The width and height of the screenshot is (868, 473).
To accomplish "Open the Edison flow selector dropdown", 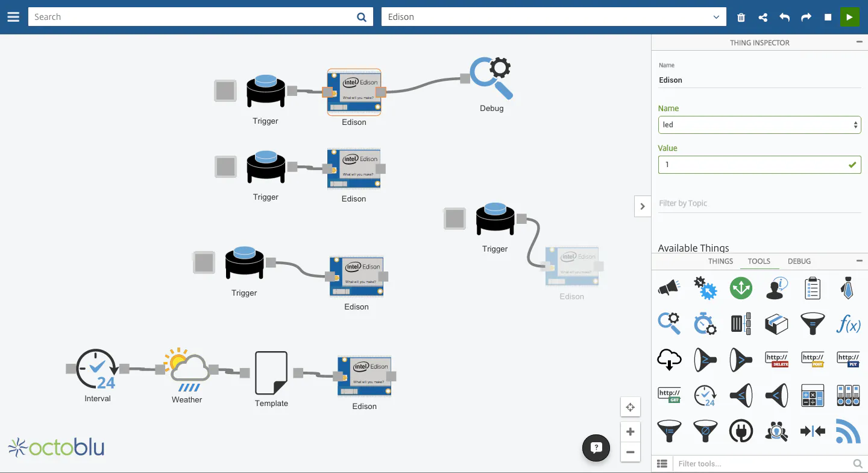I will pyautogui.click(x=553, y=17).
